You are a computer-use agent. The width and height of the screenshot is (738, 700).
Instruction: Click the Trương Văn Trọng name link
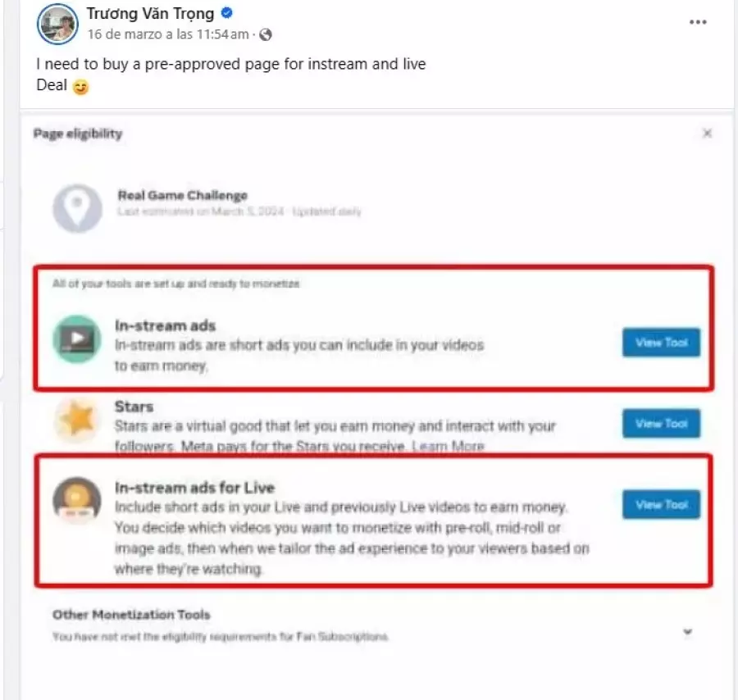(150, 13)
